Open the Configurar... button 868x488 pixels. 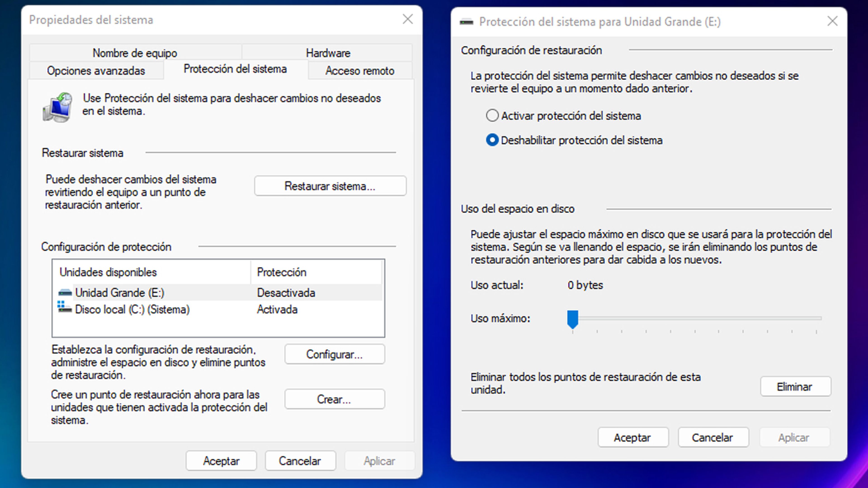pyautogui.click(x=335, y=354)
